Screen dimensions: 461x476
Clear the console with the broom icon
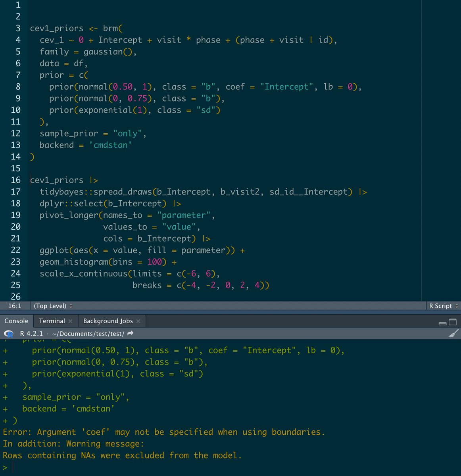[453, 334]
